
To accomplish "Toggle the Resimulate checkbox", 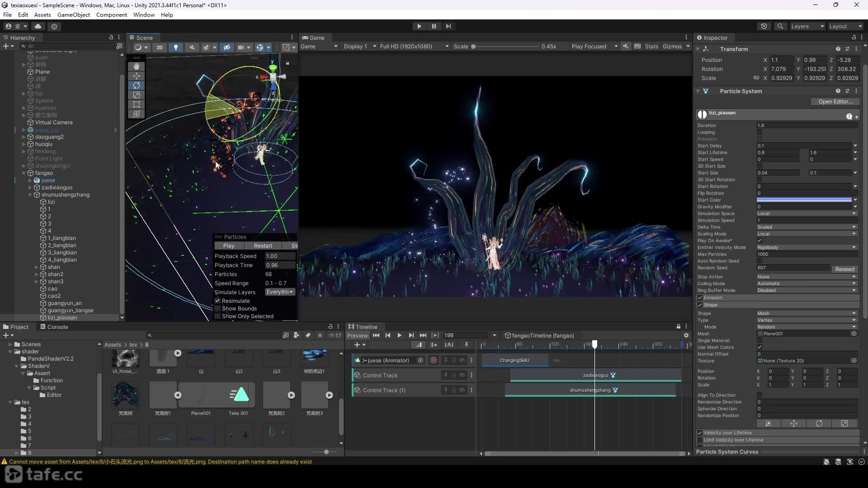I will coord(217,301).
